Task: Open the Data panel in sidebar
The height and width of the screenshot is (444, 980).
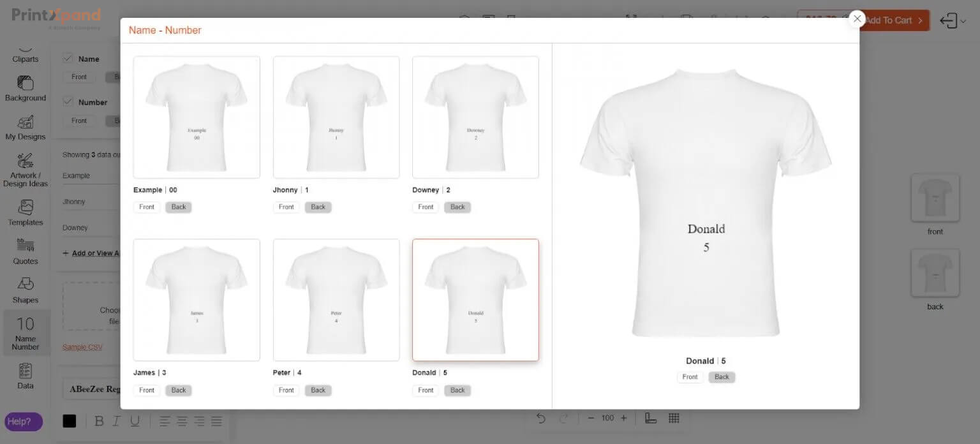Action: (25, 376)
